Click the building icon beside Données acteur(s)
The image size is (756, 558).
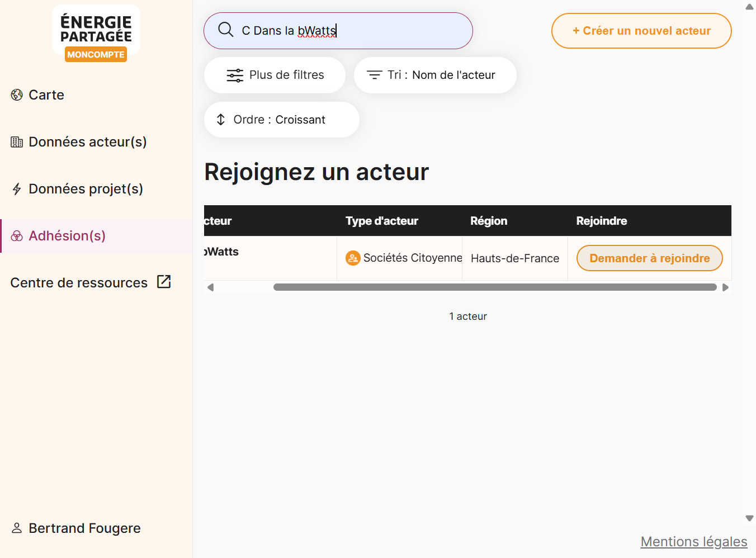tap(17, 142)
